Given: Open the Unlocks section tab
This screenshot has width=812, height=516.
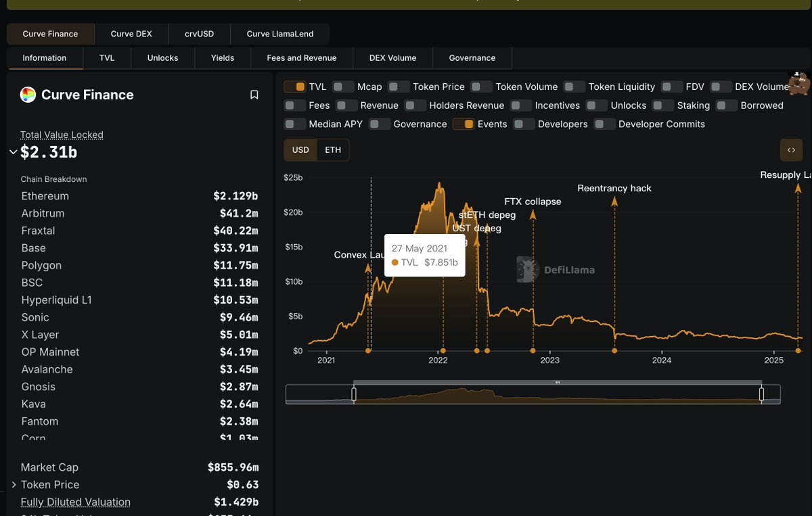Looking at the screenshot, I should tap(162, 58).
